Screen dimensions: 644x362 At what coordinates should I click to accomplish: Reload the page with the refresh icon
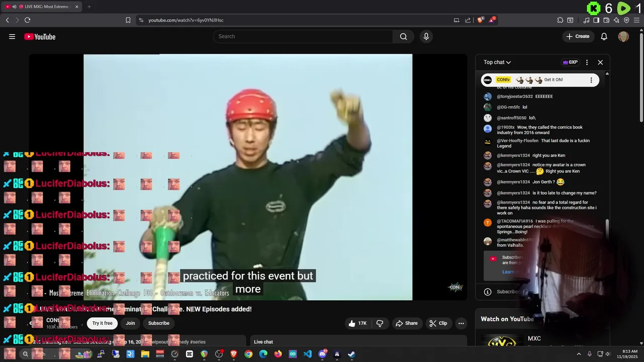(x=27, y=20)
